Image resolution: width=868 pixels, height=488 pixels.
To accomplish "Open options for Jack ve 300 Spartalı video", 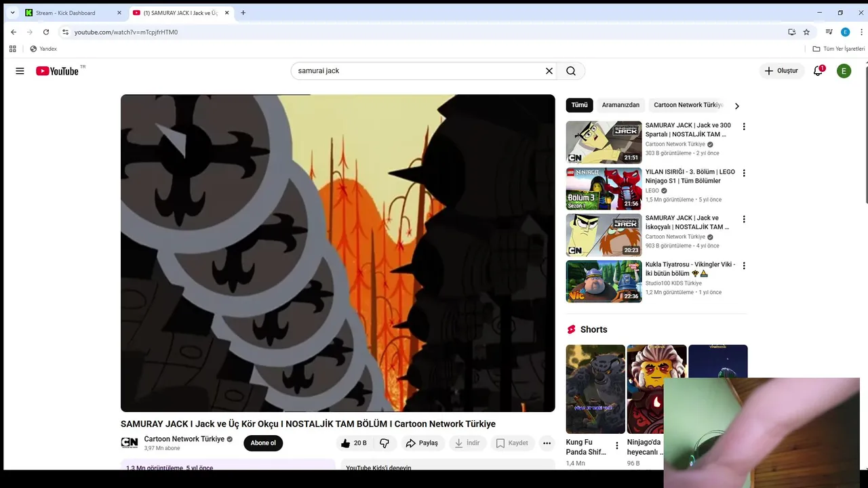I will [744, 127].
